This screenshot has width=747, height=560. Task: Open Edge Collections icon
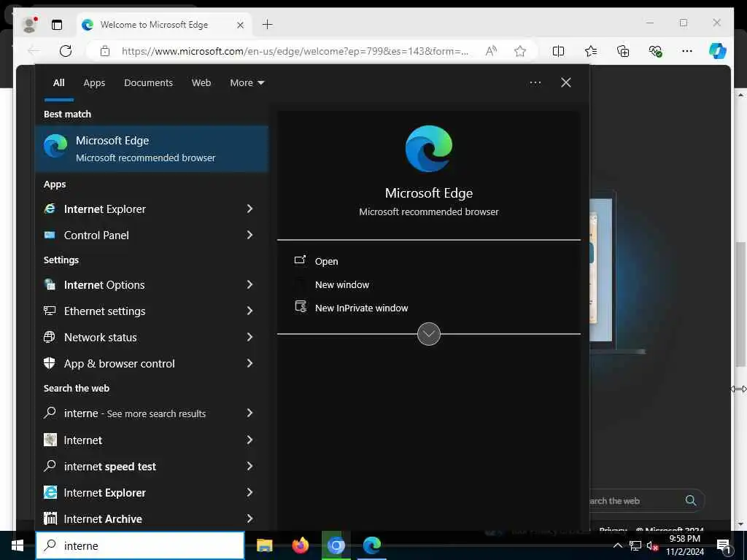coord(623,51)
